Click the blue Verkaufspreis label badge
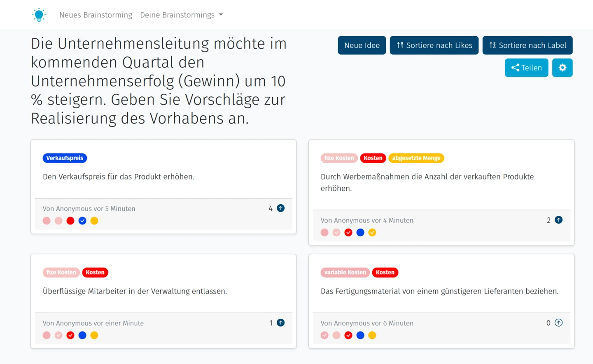The height and width of the screenshot is (364, 593). (65, 158)
